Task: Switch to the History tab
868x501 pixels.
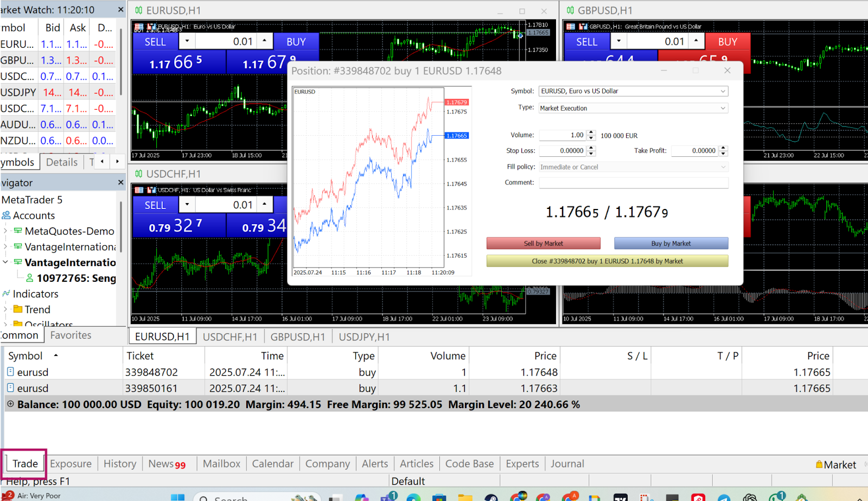Action: tap(119, 464)
